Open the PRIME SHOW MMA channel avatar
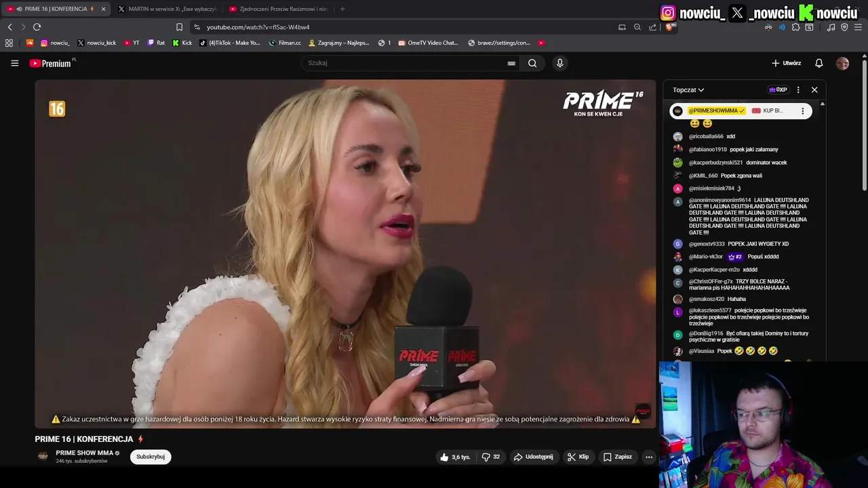Image resolution: width=868 pixels, height=488 pixels. (x=43, y=456)
